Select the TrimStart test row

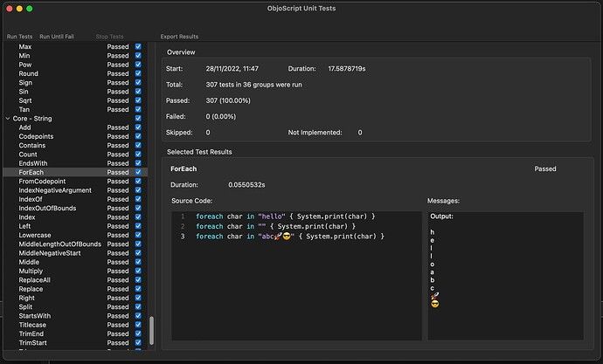[75, 343]
